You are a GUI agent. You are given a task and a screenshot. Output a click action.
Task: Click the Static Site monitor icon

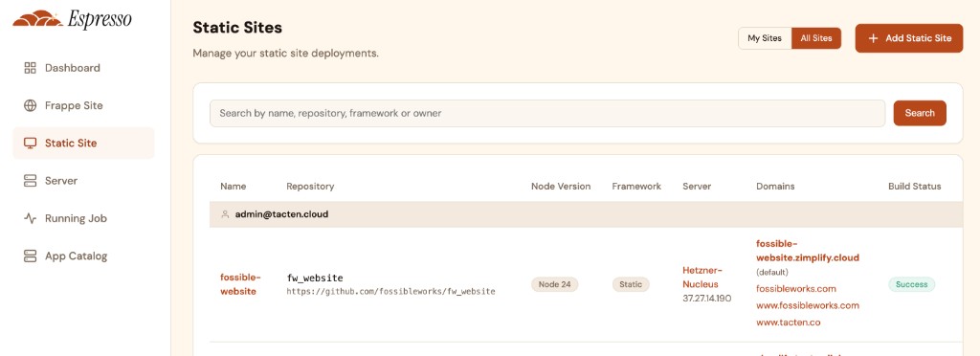click(30, 143)
